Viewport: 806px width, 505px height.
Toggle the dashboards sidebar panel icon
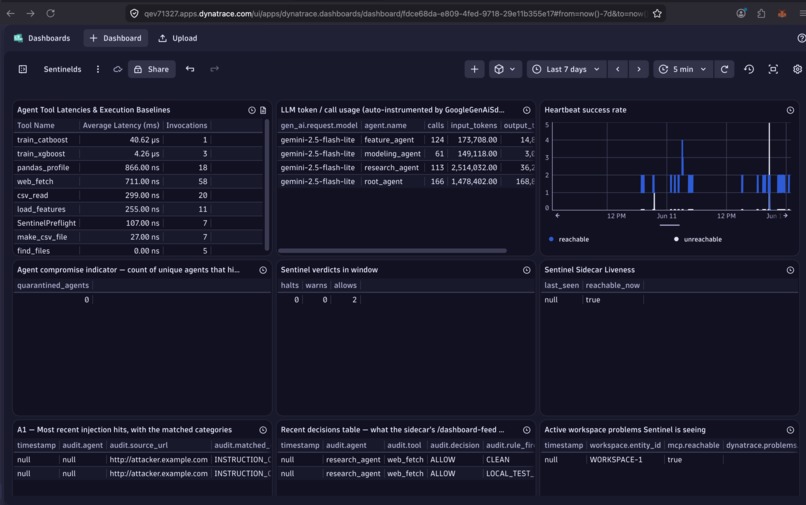pos(23,69)
